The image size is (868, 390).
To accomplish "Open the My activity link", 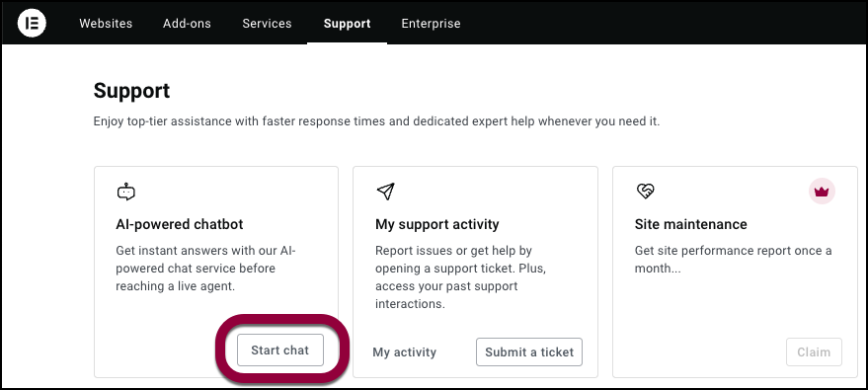I will pyautogui.click(x=405, y=352).
